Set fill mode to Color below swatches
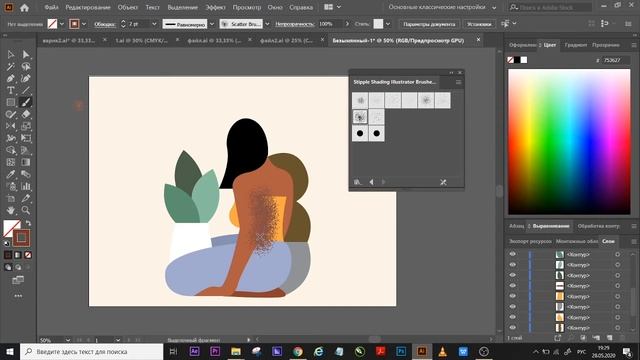The height and width of the screenshot is (360, 640). 8,255
